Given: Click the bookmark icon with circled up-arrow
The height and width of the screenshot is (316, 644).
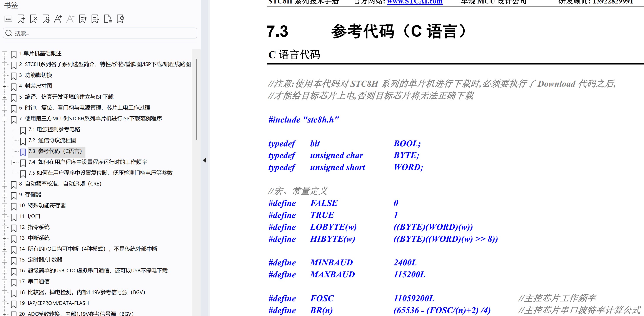Looking at the screenshot, I should (120, 19).
